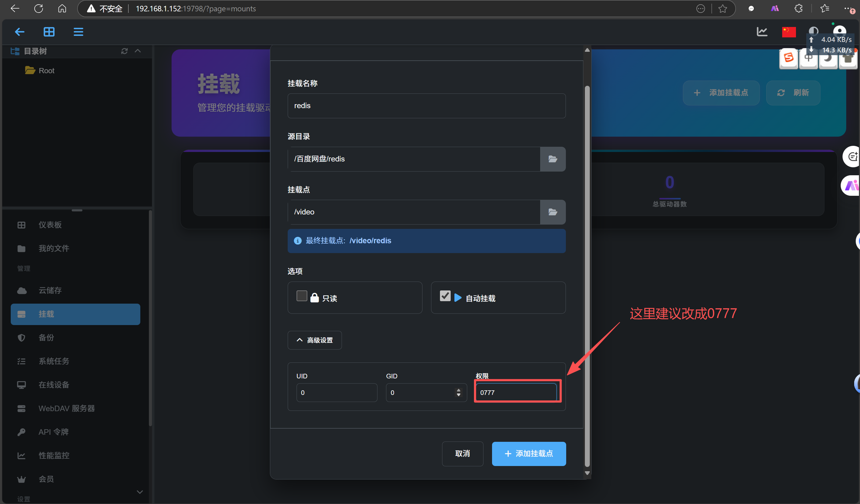
Task: Click the cancel (取消) button
Action: pos(462,453)
